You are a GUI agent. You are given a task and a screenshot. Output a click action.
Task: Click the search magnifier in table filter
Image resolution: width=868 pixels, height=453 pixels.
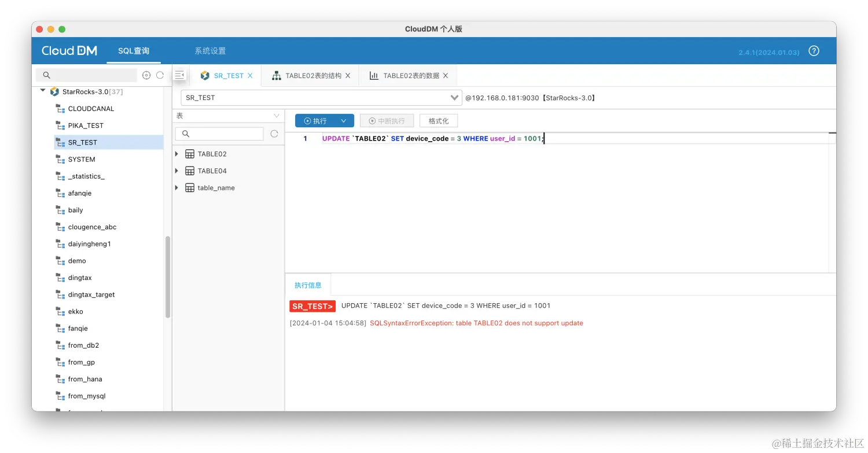(186, 134)
